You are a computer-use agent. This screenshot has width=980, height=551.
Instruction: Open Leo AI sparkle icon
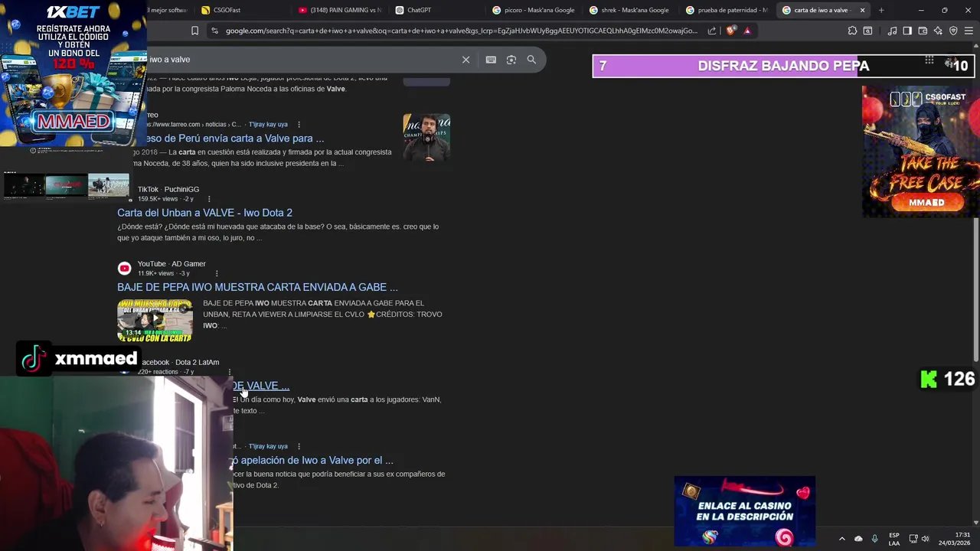tap(938, 31)
